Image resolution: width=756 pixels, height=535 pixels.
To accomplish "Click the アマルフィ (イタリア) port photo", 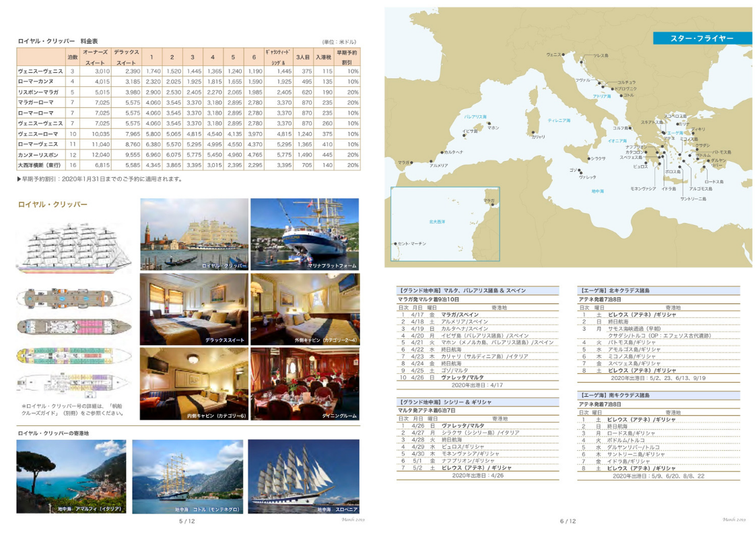I will (x=71, y=476).
